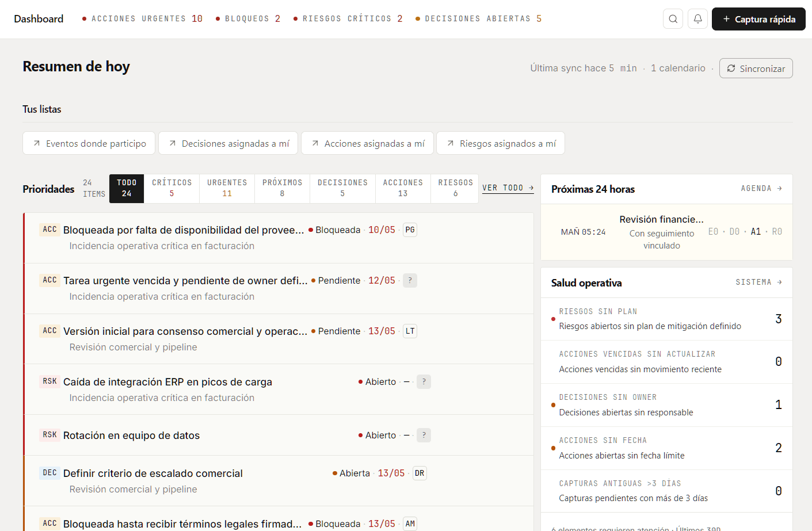Open Revisión financie... upcoming event

click(x=666, y=232)
